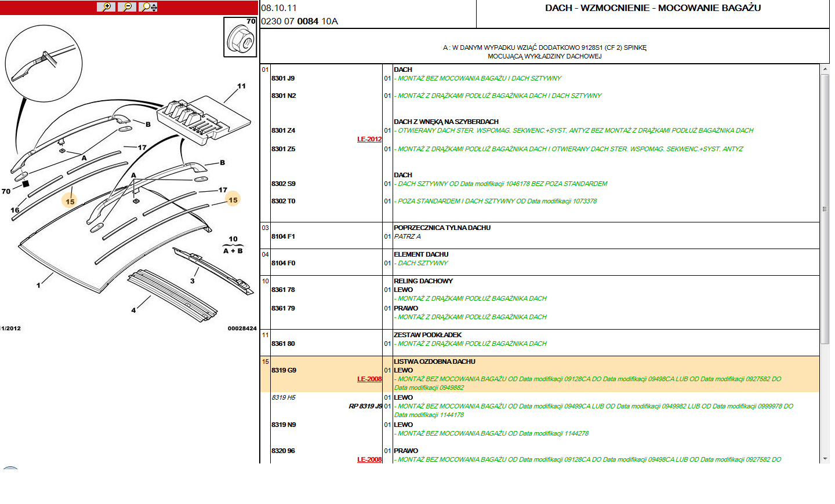835x504 pixels.
Task: Click callout number 11 on the diagram
Action: pos(242,85)
